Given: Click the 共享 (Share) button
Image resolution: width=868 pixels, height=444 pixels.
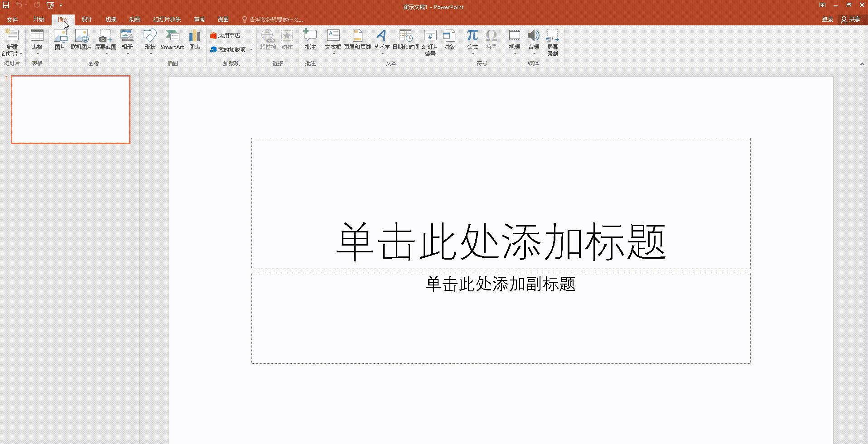Looking at the screenshot, I should point(851,19).
